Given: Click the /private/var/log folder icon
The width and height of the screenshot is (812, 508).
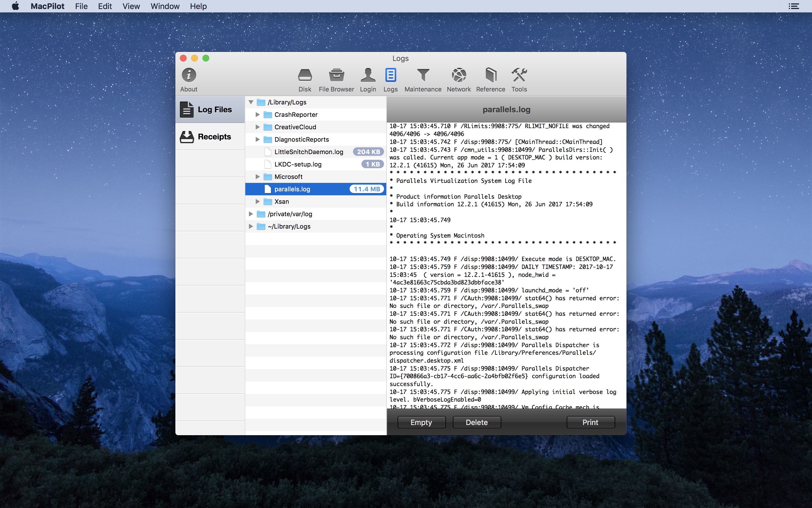Looking at the screenshot, I should [x=261, y=214].
